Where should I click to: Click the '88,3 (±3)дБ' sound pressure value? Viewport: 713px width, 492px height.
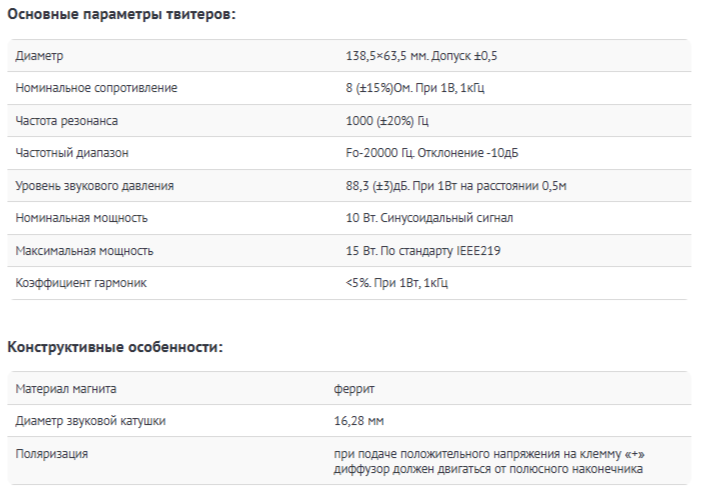(377, 186)
